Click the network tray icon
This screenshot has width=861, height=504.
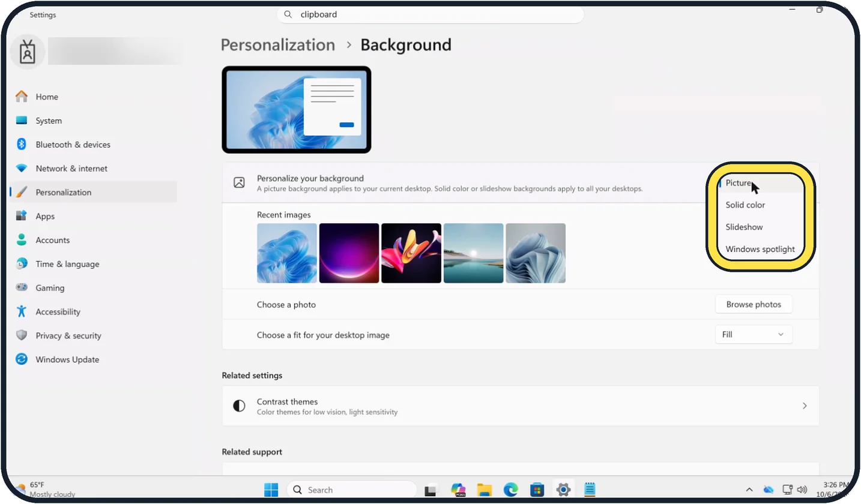[787, 490]
